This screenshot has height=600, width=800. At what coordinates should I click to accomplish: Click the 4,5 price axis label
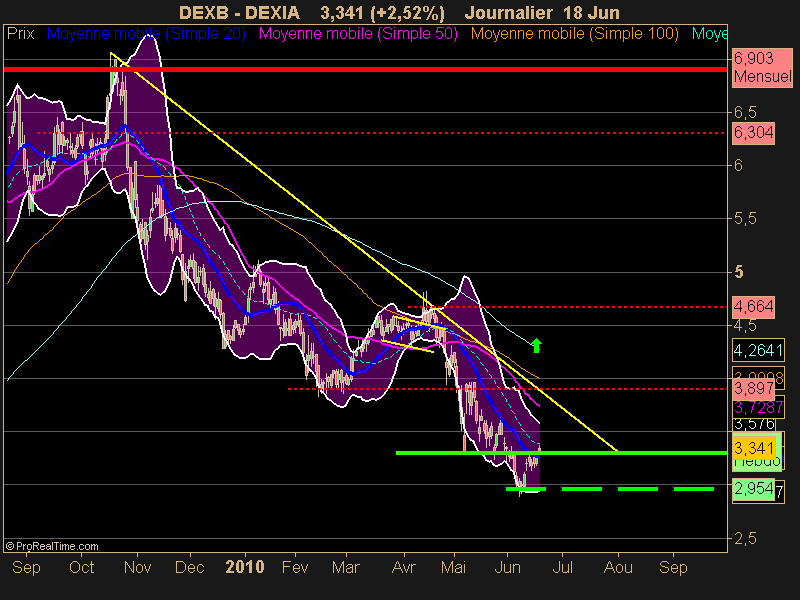coord(745,326)
